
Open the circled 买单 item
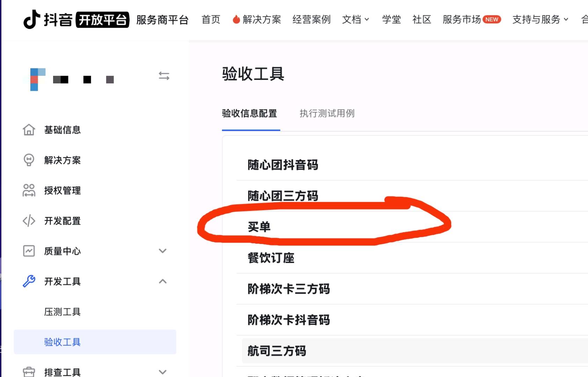(258, 226)
